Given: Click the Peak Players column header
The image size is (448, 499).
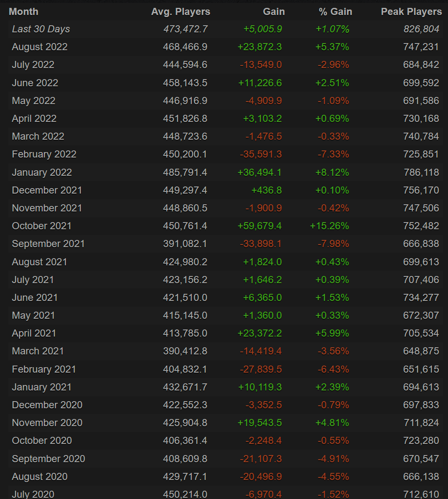Looking at the screenshot, I should [x=411, y=12].
